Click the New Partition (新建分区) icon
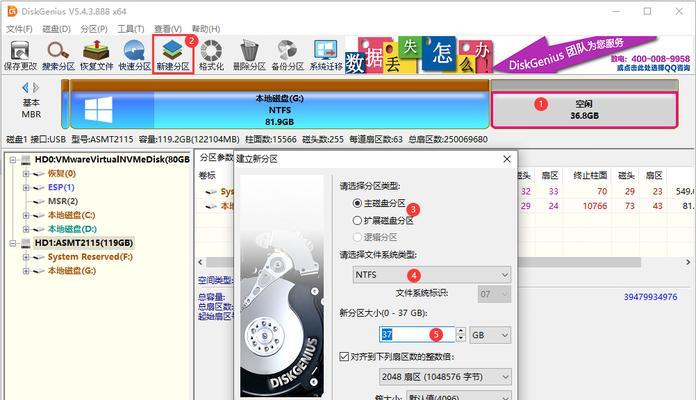Screen dimensions: 696x400 coord(173,55)
